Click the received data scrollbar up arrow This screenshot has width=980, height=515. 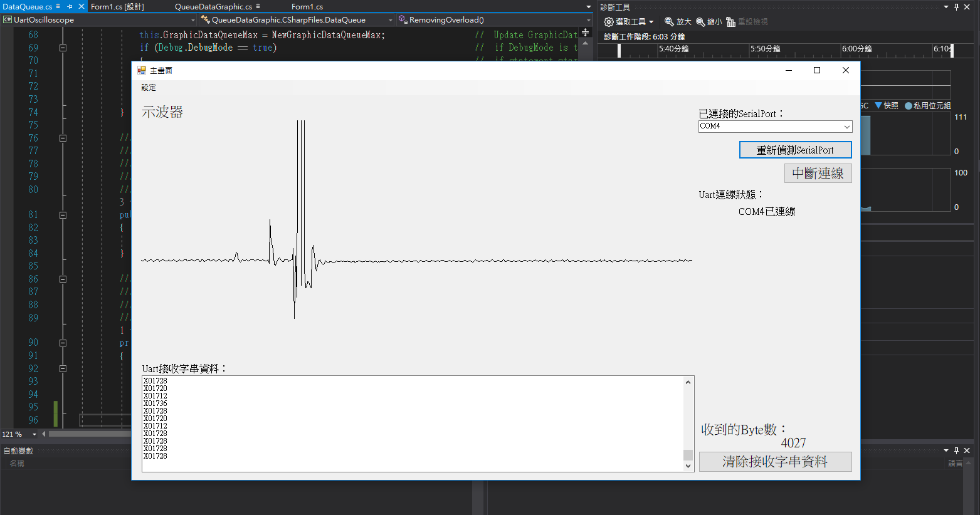click(688, 382)
